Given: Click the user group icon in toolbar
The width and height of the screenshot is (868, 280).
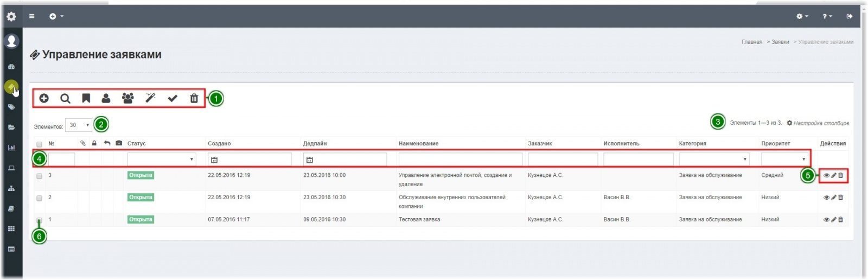Looking at the screenshot, I should coord(127,98).
